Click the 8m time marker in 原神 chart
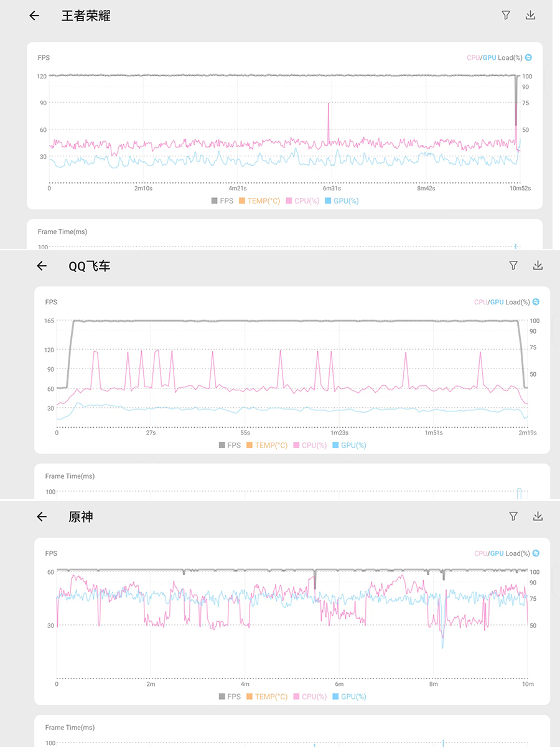 pyautogui.click(x=434, y=684)
